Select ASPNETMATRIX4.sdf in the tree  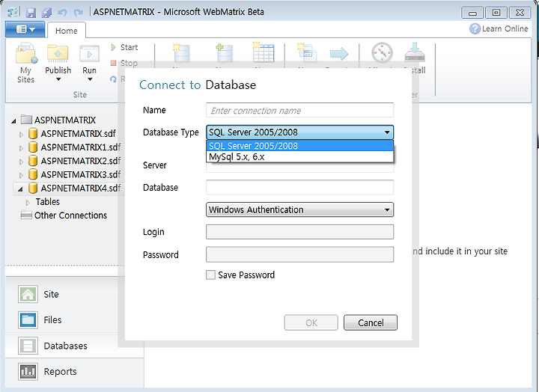[x=80, y=189]
